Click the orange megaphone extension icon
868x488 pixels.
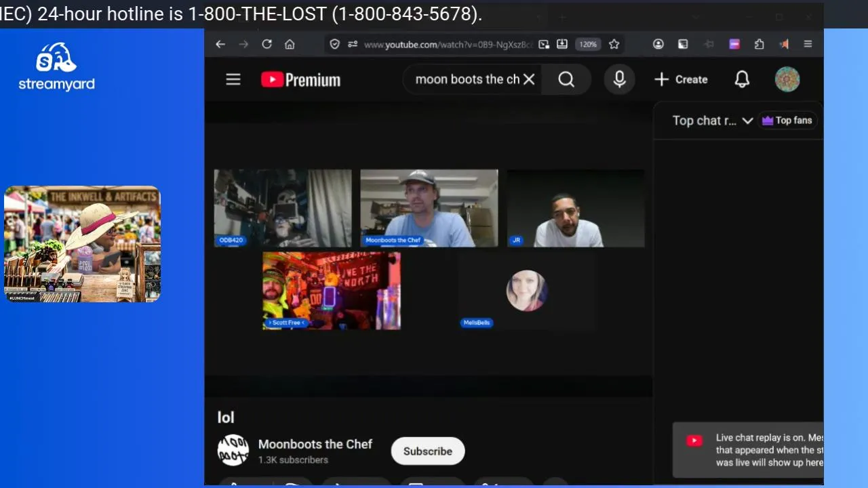tap(784, 44)
